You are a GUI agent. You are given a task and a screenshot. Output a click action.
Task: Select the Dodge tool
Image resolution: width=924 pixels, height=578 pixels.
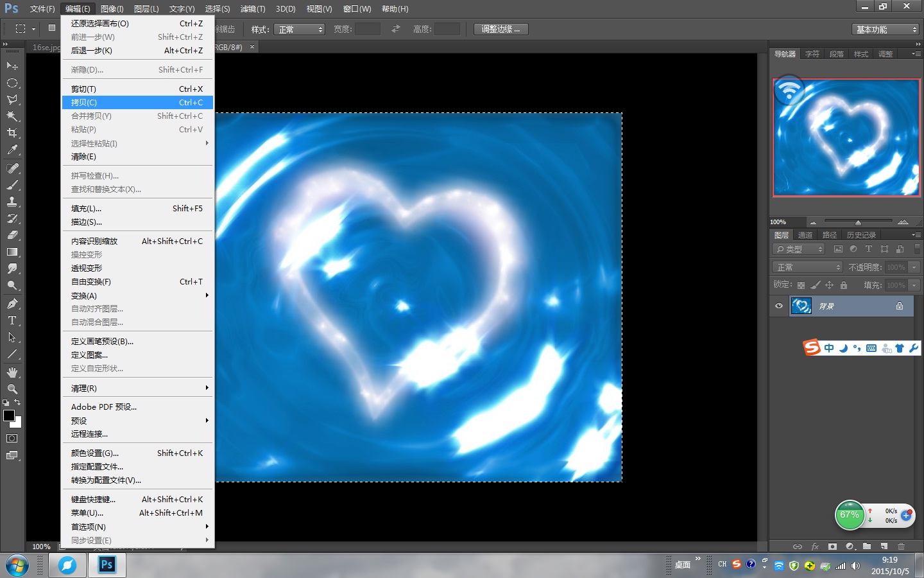point(12,285)
